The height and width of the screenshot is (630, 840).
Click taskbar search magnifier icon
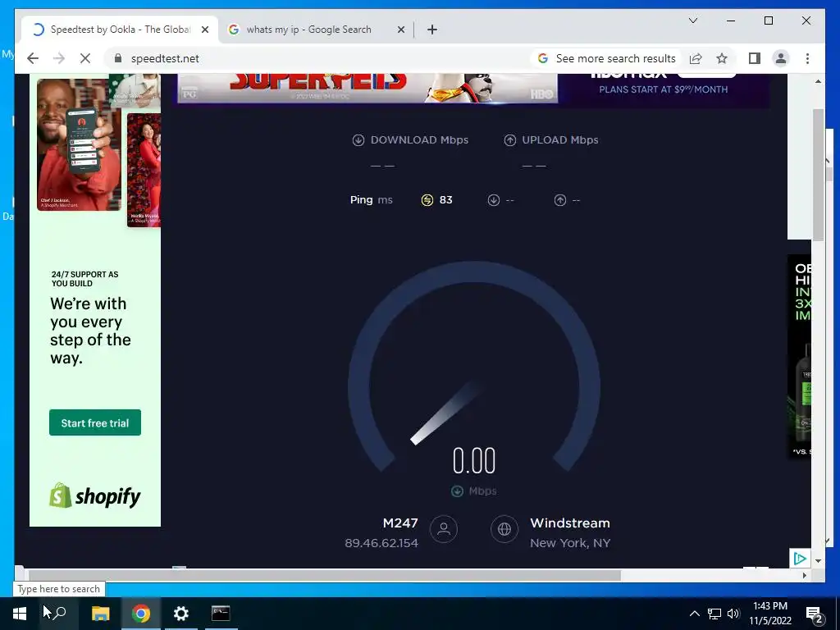point(59,613)
